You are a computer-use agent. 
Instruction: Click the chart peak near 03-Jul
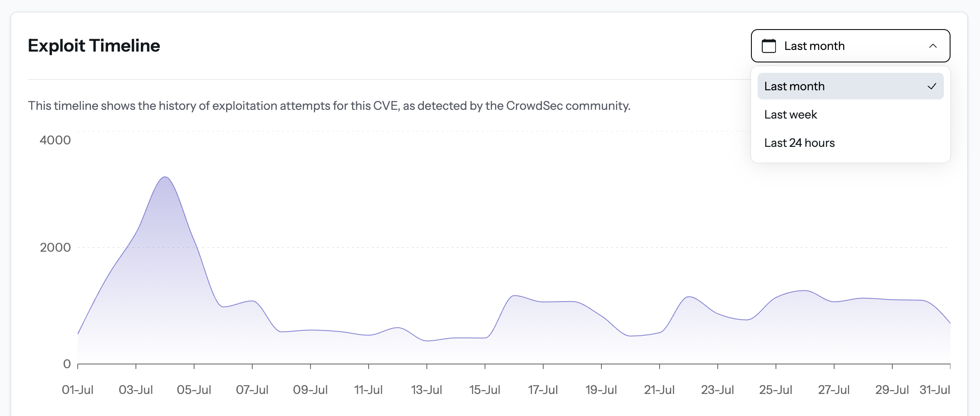pos(165,179)
